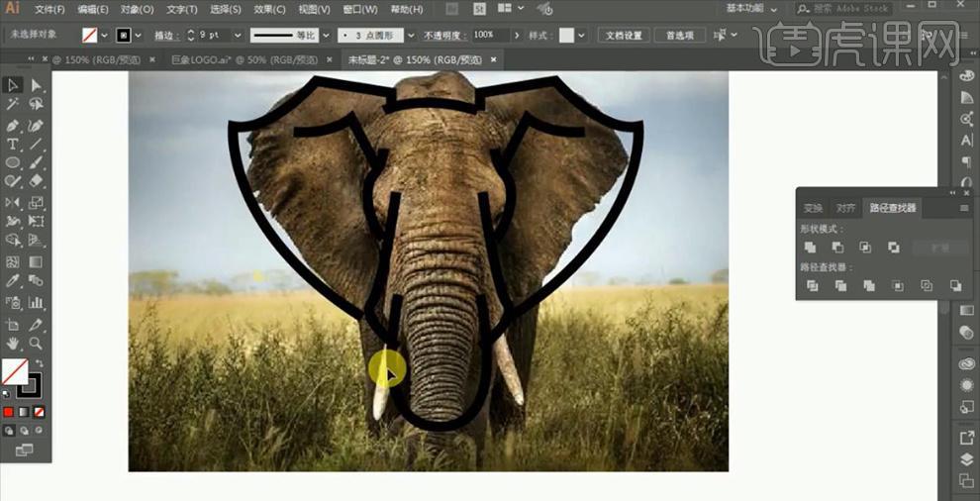Click Divide in Pathfinder panel

[813, 286]
